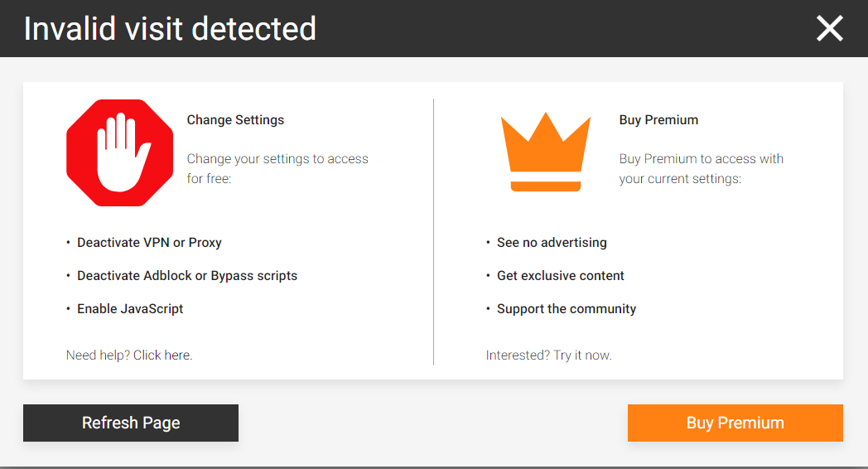The width and height of the screenshot is (868, 469).
Task: Follow the 'Try it now' link
Action: click(582, 355)
